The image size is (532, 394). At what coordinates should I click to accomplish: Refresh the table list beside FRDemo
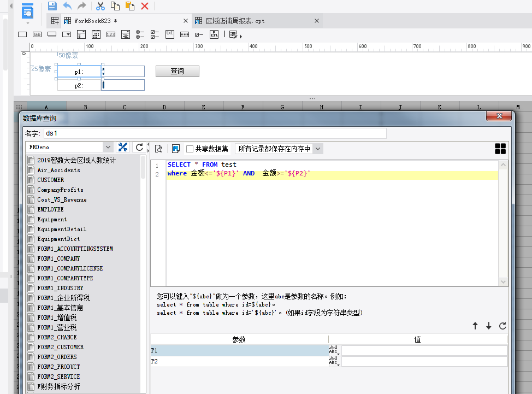(x=139, y=148)
